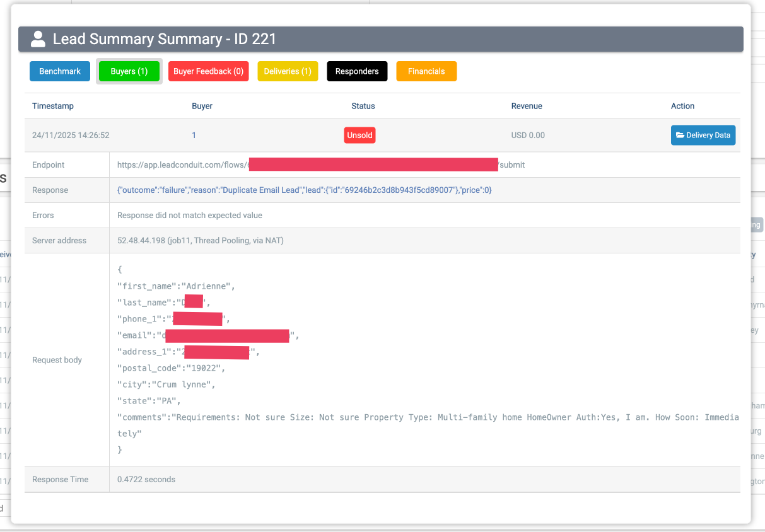Image resolution: width=765 pixels, height=532 pixels.
Task: Click the Buyer column header
Action: click(x=202, y=106)
